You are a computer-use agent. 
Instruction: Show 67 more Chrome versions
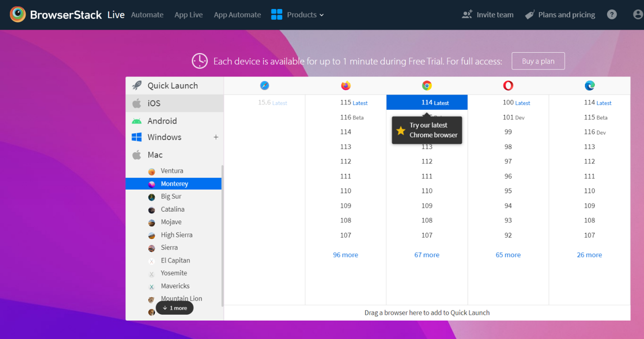tap(427, 255)
